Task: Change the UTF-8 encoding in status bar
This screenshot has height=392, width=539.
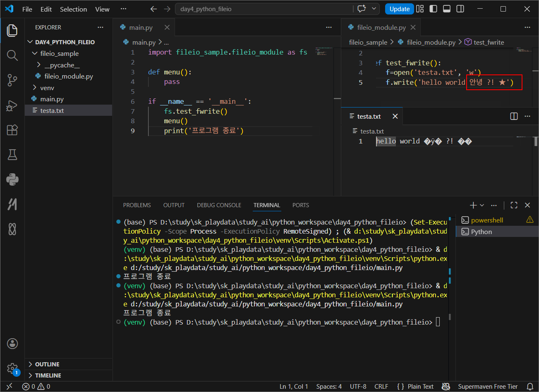Action: coord(358,387)
